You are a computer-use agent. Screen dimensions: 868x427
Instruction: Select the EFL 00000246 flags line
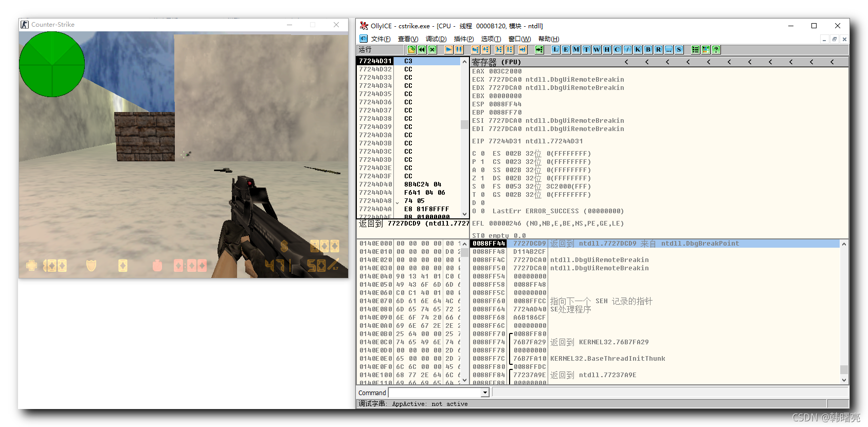click(548, 224)
